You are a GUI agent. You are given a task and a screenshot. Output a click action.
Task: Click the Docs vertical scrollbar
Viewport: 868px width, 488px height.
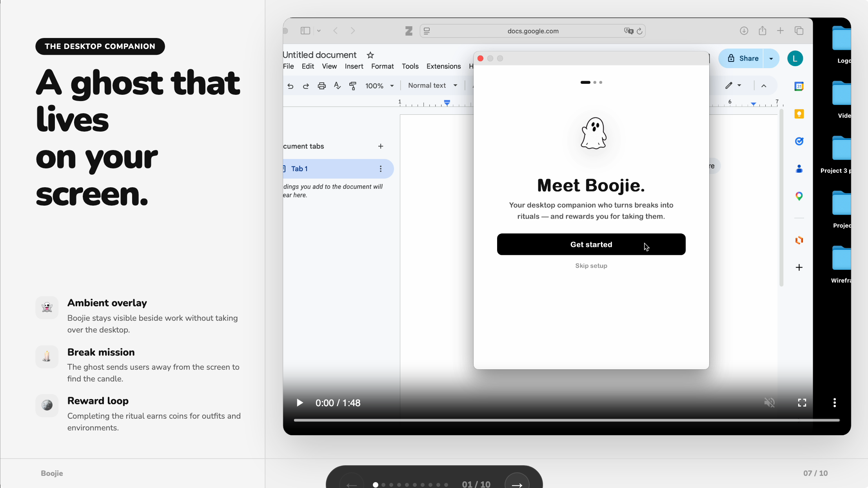click(781, 198)
